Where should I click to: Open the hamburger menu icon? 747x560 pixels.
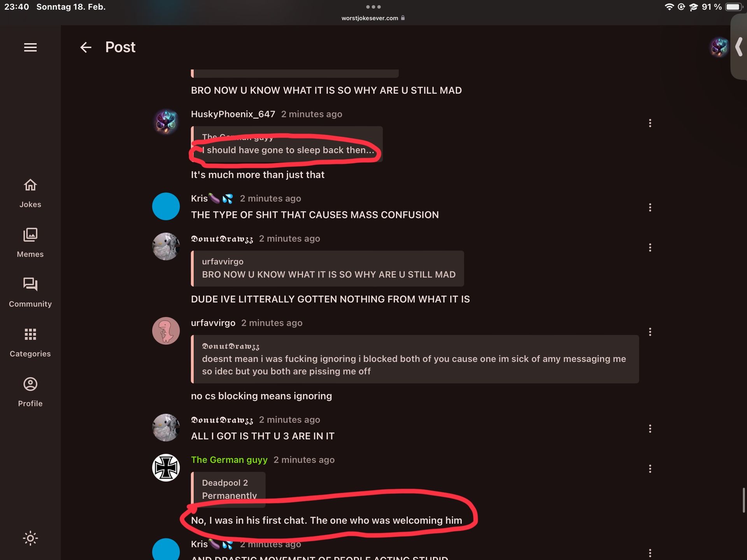coord(30,47)
